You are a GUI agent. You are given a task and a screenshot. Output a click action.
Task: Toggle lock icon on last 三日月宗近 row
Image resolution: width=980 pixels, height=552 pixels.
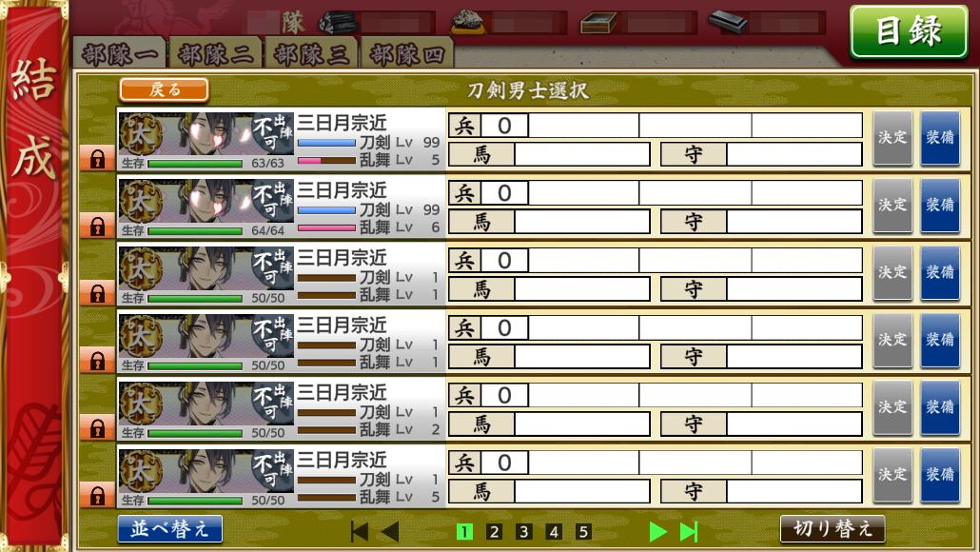[x=97, y=496]
